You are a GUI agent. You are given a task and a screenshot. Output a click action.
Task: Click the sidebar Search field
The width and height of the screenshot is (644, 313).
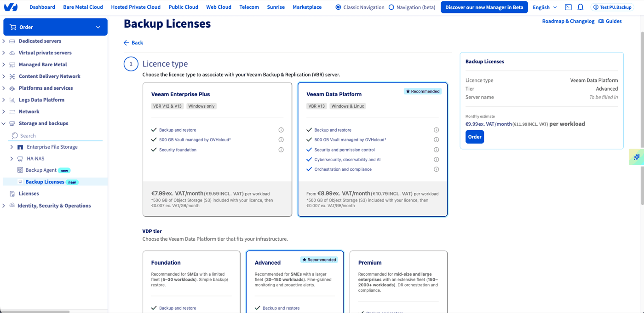point(56,136)
